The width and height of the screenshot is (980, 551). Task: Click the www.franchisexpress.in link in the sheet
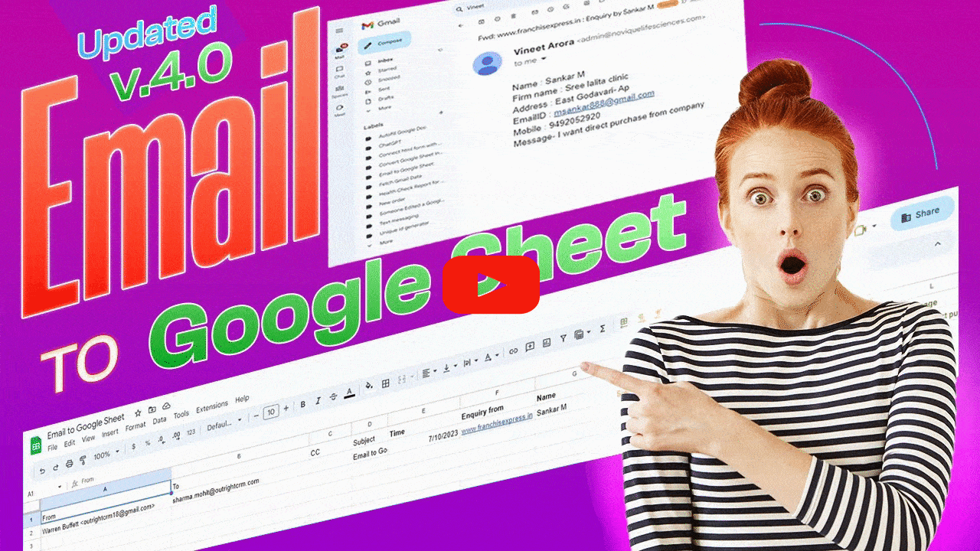497,423
